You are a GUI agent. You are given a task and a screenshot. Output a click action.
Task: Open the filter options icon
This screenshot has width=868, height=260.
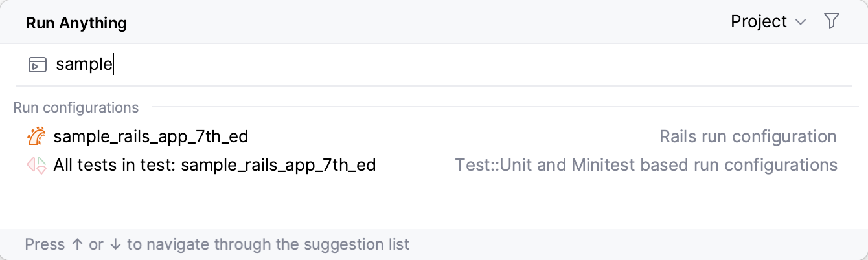coord(832,21)
